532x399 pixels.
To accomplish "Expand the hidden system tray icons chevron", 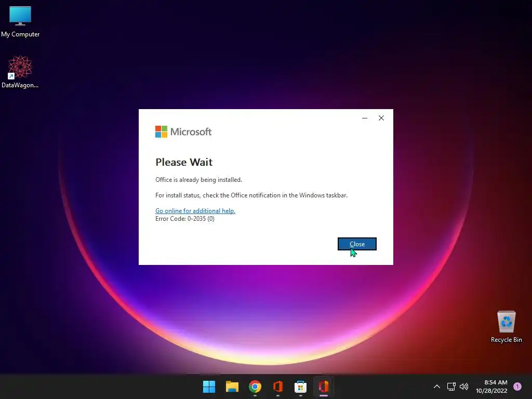I will click(436, 387).
